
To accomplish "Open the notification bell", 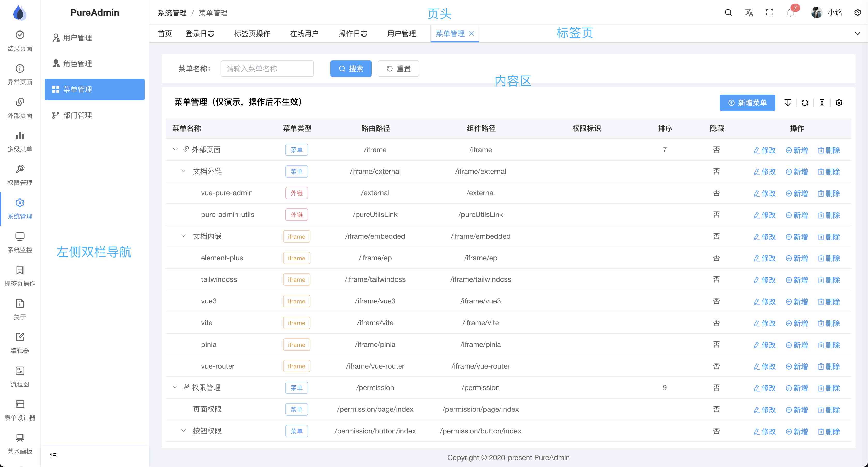I will point(790,13).
